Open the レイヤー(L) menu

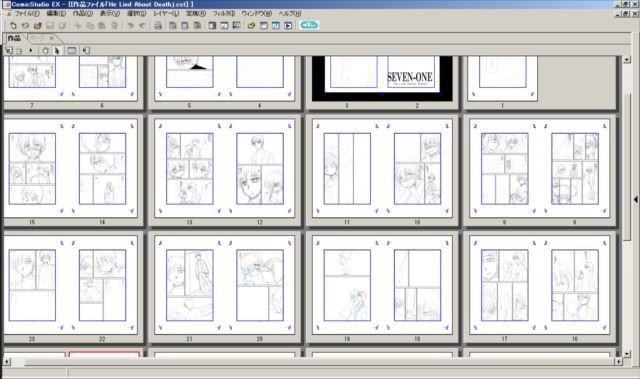tap(166, 13)
